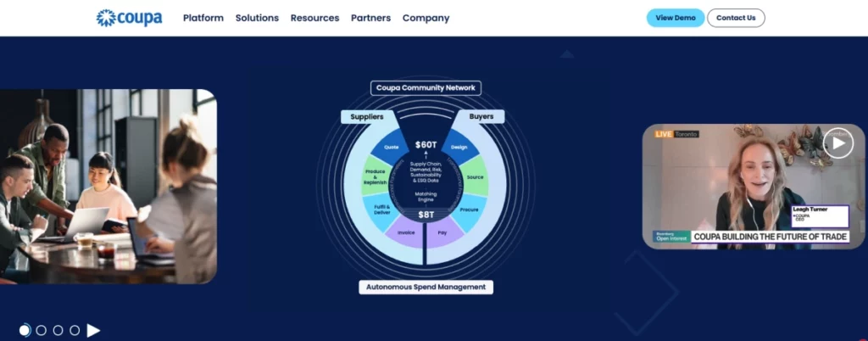Screen dimensions: 868x341
Task: Click the Coupa Community Network label
Action: (x=426, y=87)
